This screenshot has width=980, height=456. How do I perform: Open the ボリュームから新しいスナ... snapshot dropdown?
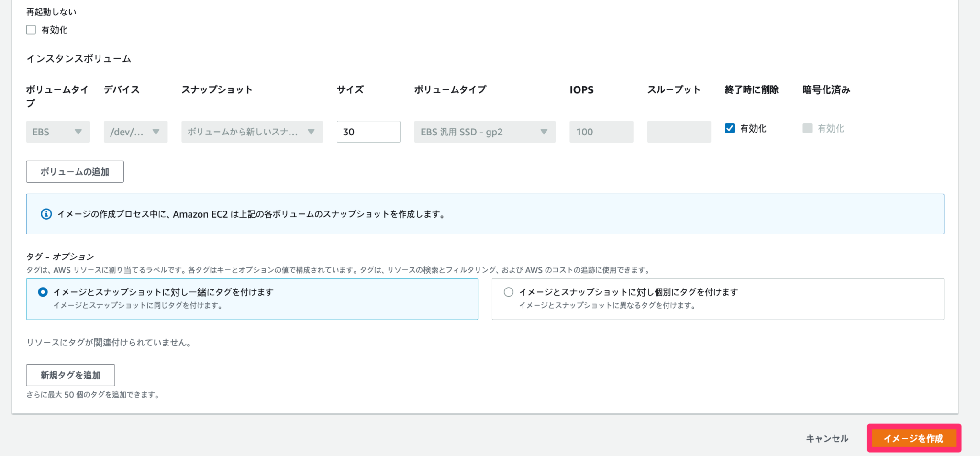coord(251,132)
